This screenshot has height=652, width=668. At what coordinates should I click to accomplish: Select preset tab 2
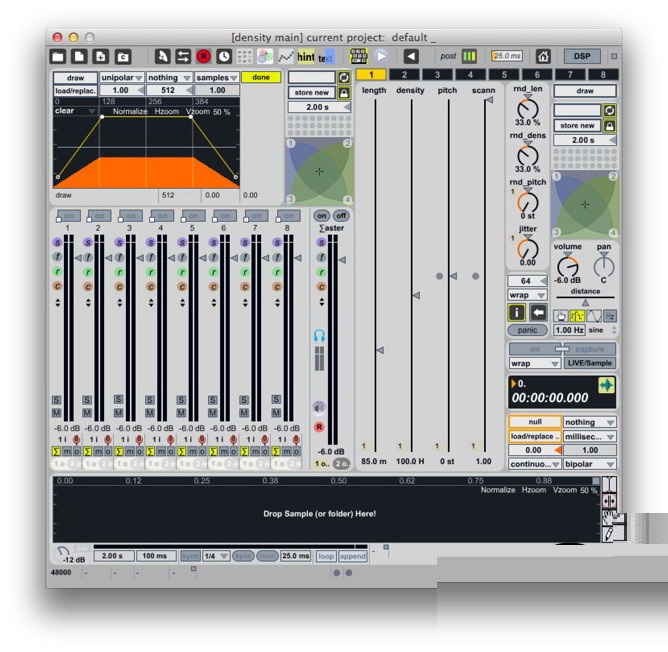click(x=404, y=75)
